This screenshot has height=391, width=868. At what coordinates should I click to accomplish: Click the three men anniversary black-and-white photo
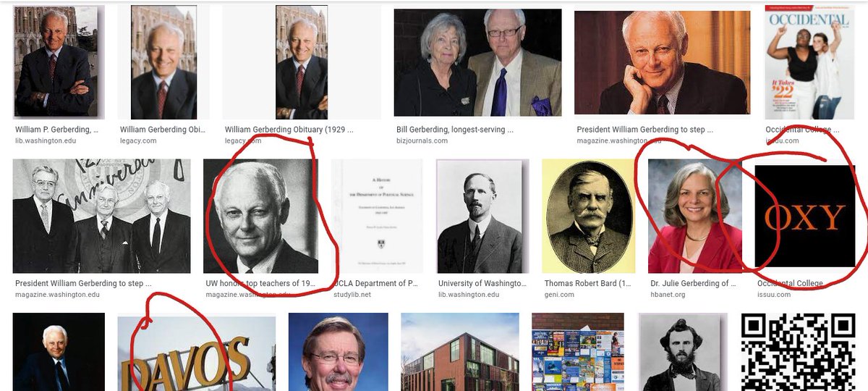pos(102,216)
